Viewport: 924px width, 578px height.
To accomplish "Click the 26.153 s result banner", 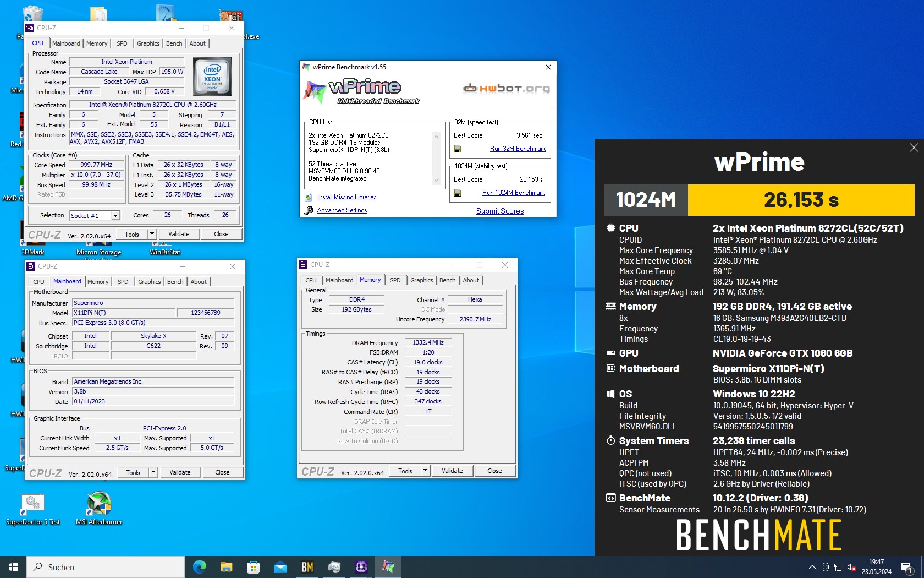I will pyautogui.click(x=801, y=200).
